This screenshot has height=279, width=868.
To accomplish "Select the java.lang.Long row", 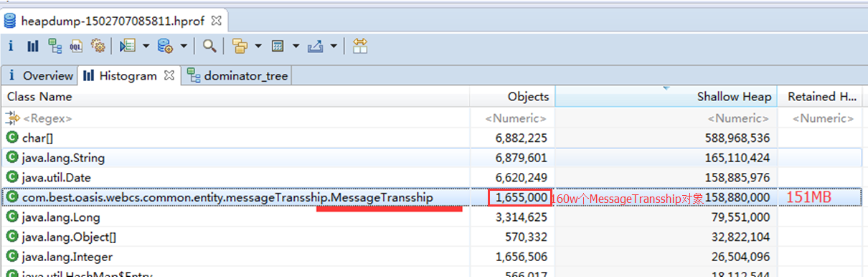I will (432, 217).
